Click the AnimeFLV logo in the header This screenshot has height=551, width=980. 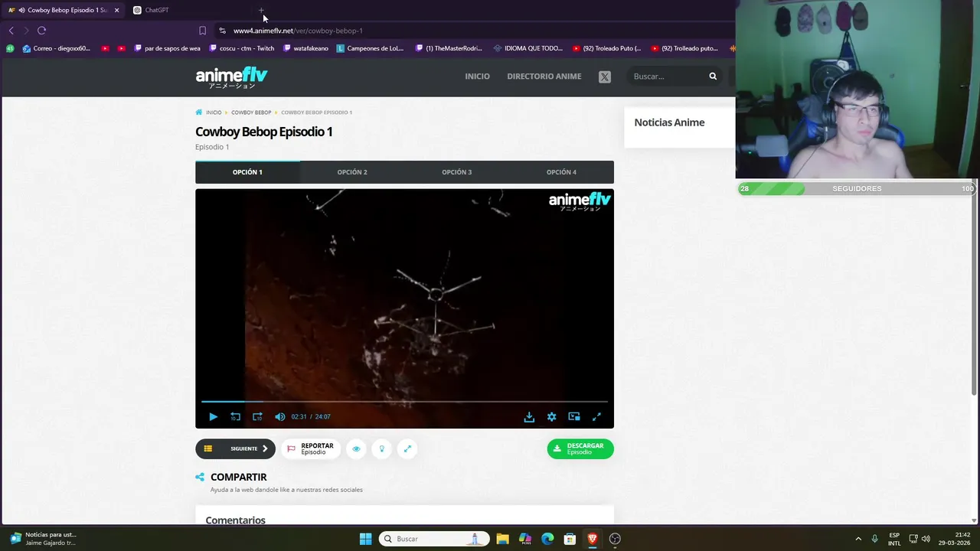click(231, 77)
